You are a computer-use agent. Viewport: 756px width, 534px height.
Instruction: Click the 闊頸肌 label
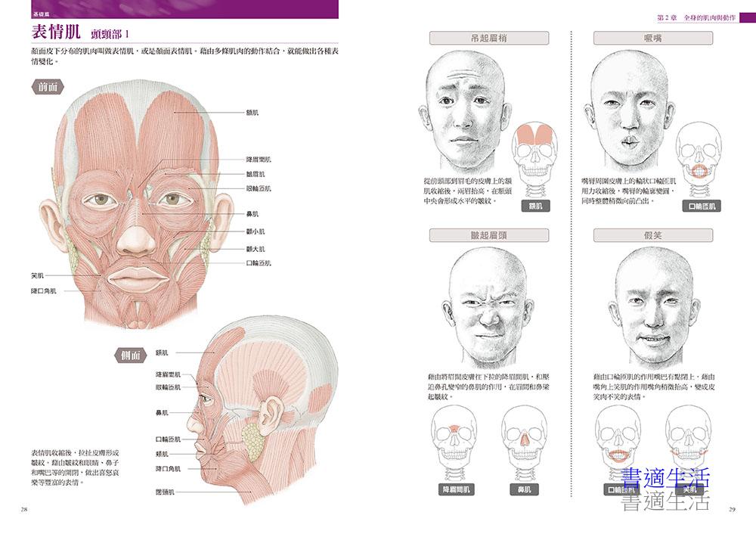165,492
